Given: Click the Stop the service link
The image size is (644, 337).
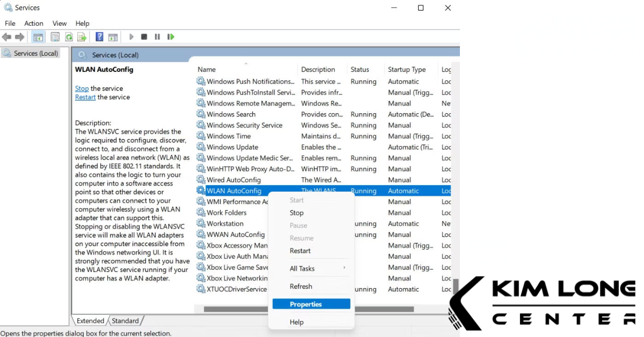Looking at the screenshot, I should pyautogui.click(x=82, y=89).
